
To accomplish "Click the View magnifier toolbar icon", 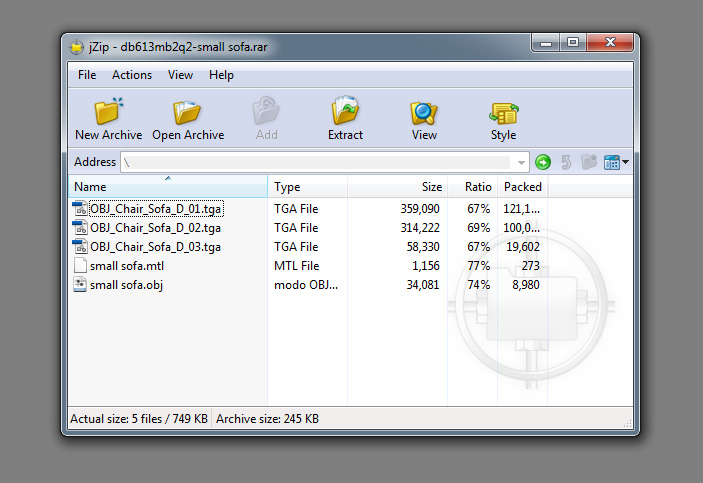I will pyautogui.click(x=424, y=113).
